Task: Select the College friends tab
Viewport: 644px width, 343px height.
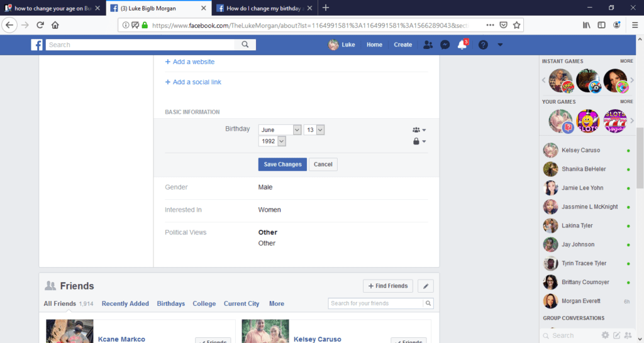Action: [204, 303]
